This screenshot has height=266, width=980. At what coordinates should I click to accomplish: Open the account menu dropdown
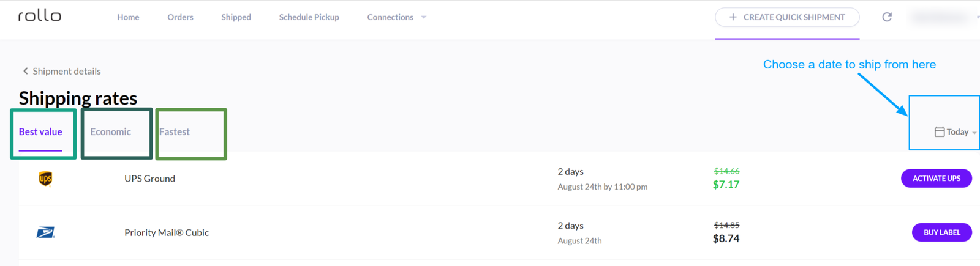pyautogui.click(x=943, y=17)
